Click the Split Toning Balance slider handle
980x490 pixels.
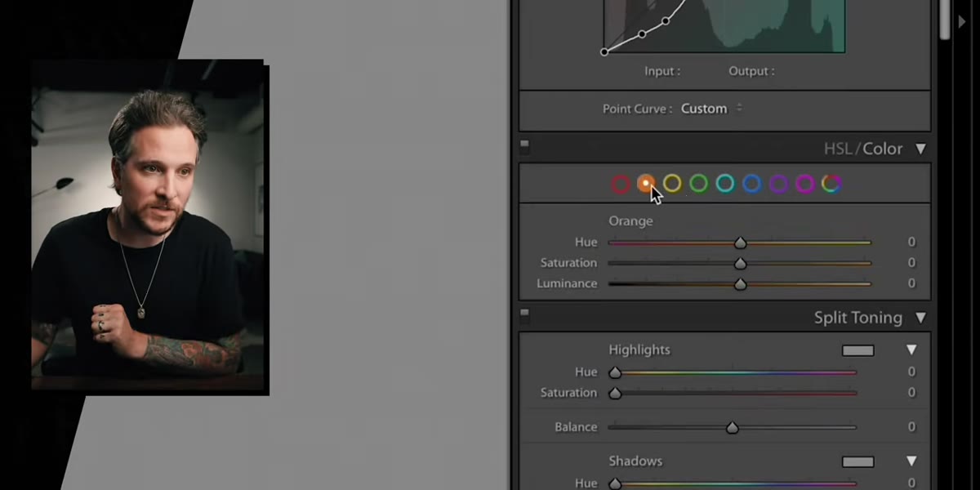pos(733,427)
